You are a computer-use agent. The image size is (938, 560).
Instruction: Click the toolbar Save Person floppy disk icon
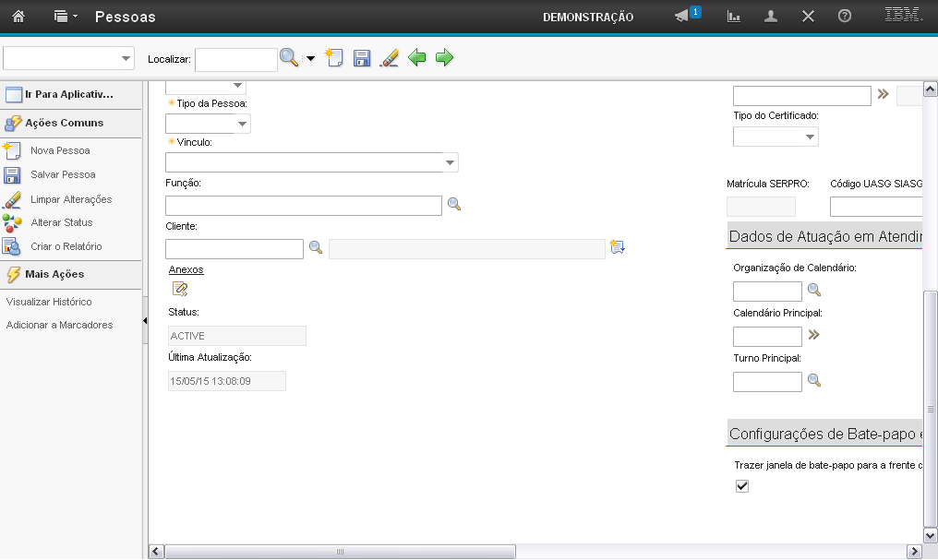tap(362, 58)
